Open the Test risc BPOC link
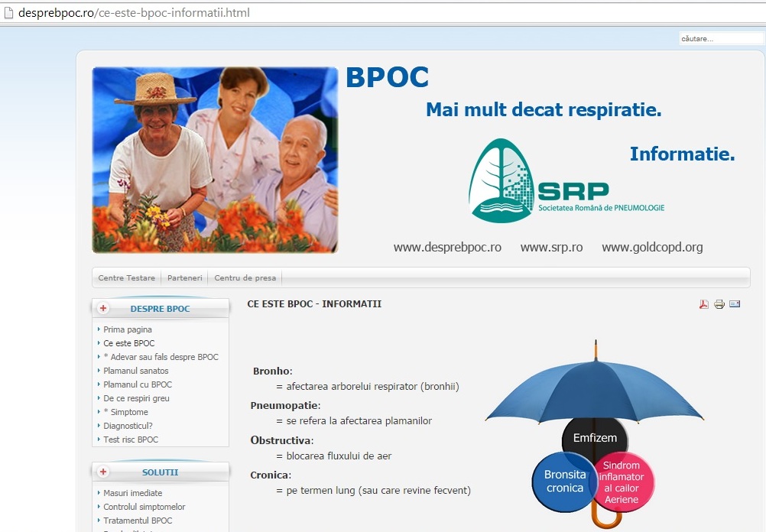The width and height of the screenshot is (766, 532). 131,440
